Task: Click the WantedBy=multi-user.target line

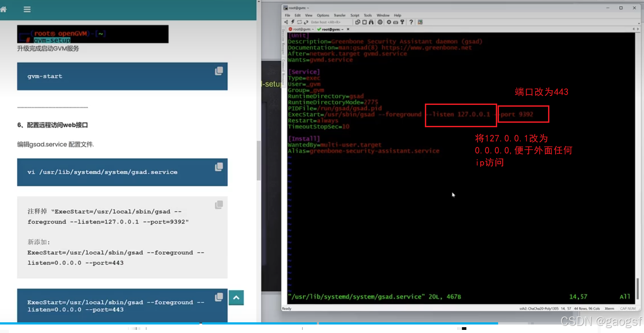Action: 335,145
